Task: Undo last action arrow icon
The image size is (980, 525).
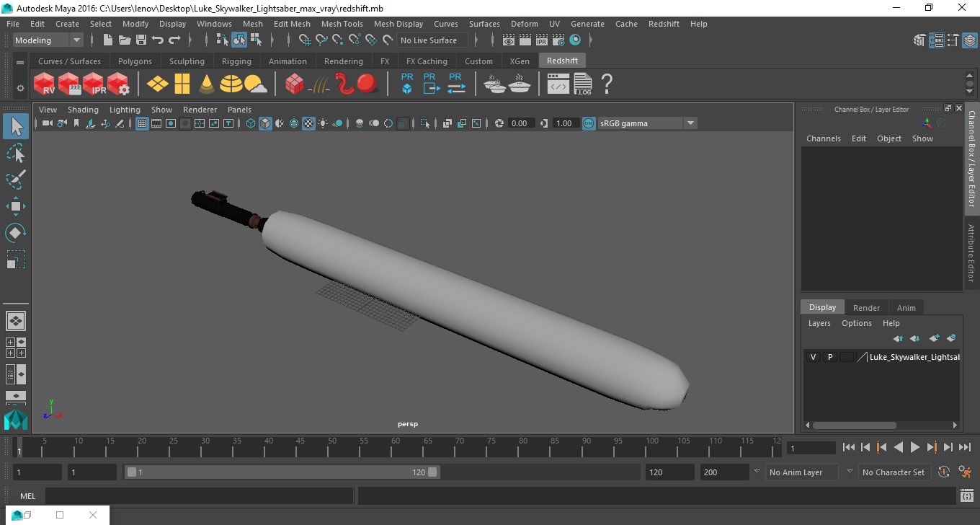Action: coord(158,40)
